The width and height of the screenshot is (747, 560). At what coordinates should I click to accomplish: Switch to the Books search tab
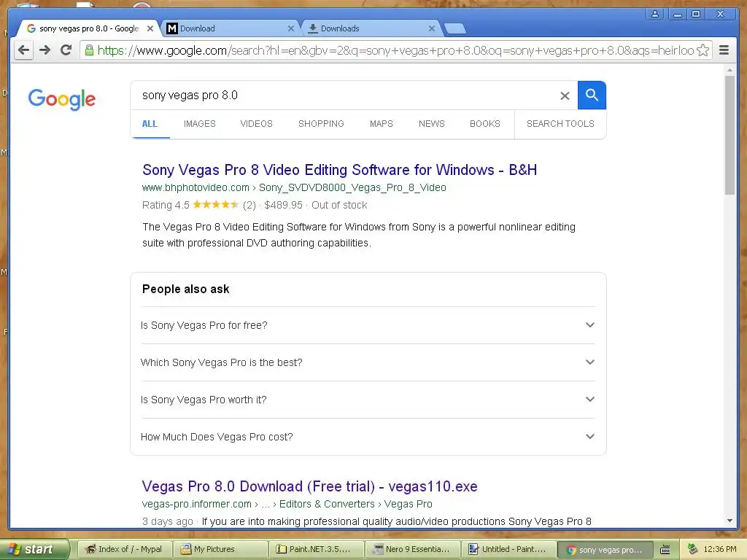485,124
